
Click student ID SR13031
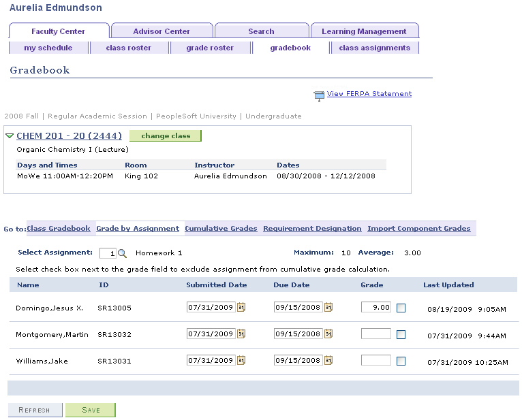pos(114,361)
